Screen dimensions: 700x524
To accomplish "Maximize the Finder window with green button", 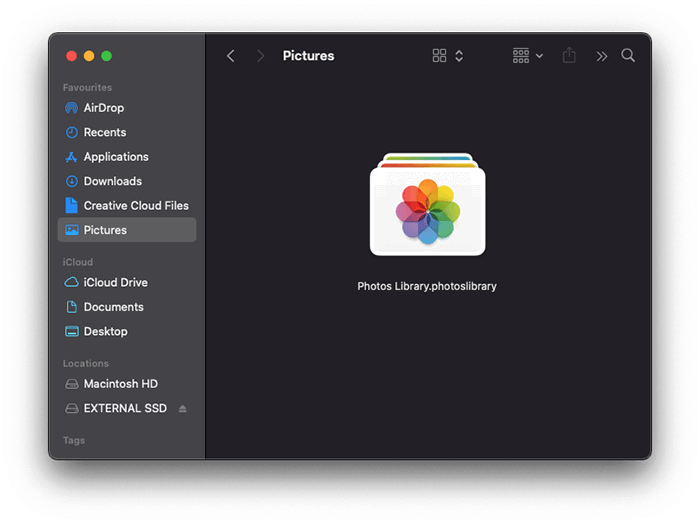I will tap(106, 56).
